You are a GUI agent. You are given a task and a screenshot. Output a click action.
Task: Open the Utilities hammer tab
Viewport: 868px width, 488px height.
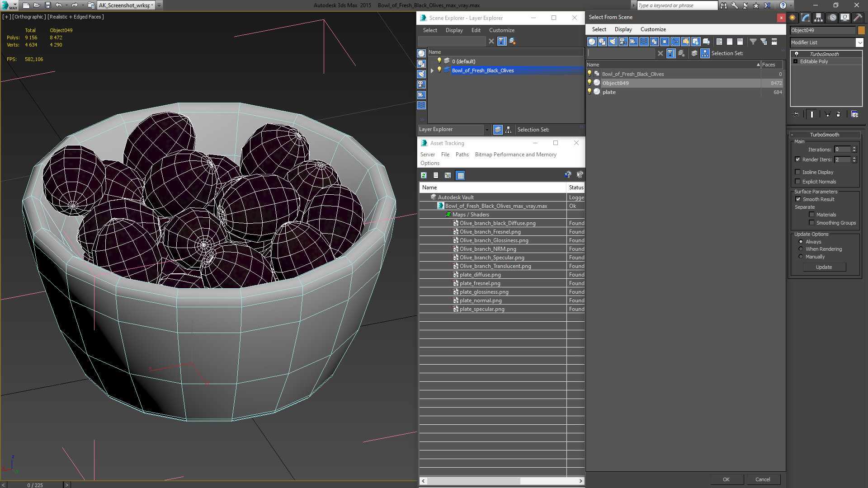click(858, 18)
